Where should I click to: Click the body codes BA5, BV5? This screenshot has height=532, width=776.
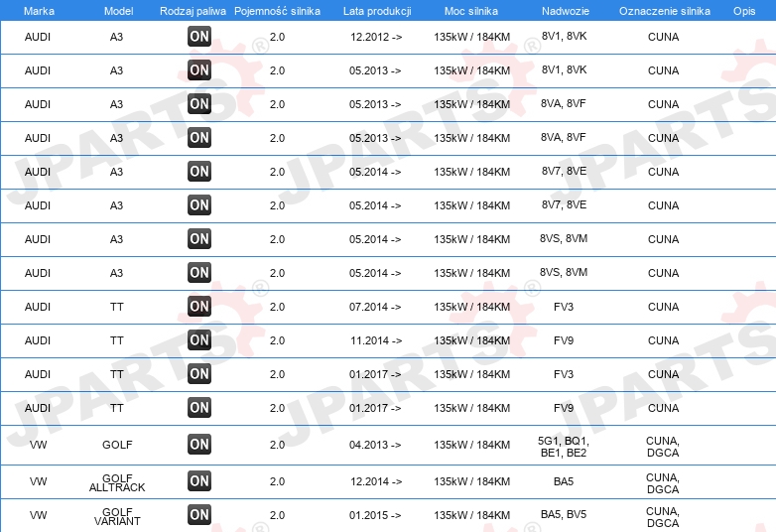point(564,514)
